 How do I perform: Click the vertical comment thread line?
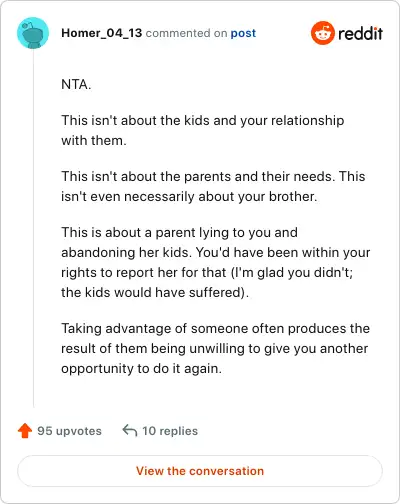pyautogui.click(x=33, y=228)
